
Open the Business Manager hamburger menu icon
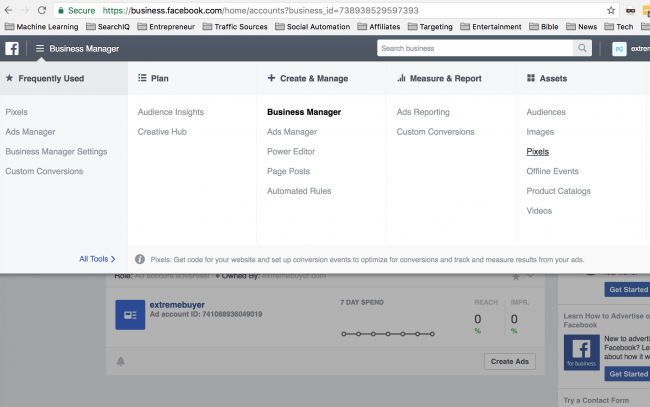click(x=40, y=48)
